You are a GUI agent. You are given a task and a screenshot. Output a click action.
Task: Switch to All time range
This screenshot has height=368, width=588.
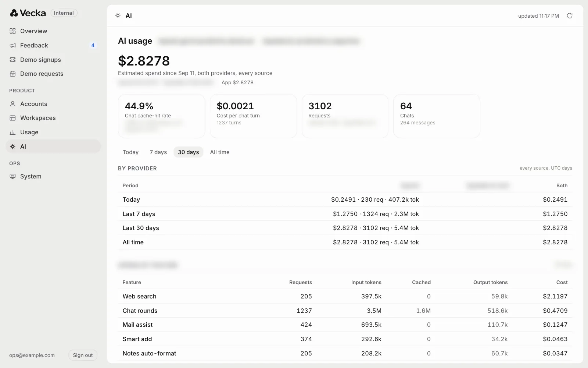(x=220, y=152)
